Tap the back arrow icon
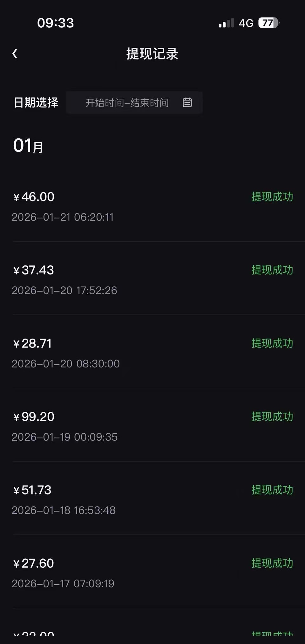The image size is (305, 644). [15, 53]
